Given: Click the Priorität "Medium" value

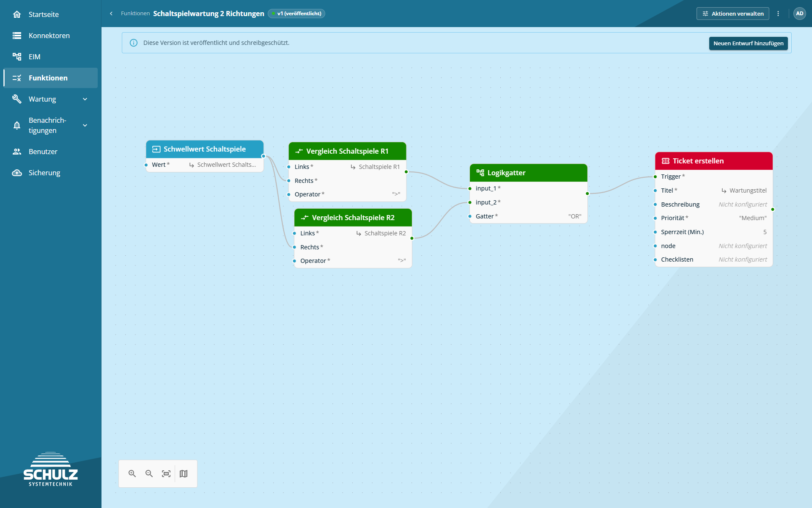Looking at the screenshot, I should [753, 218].
